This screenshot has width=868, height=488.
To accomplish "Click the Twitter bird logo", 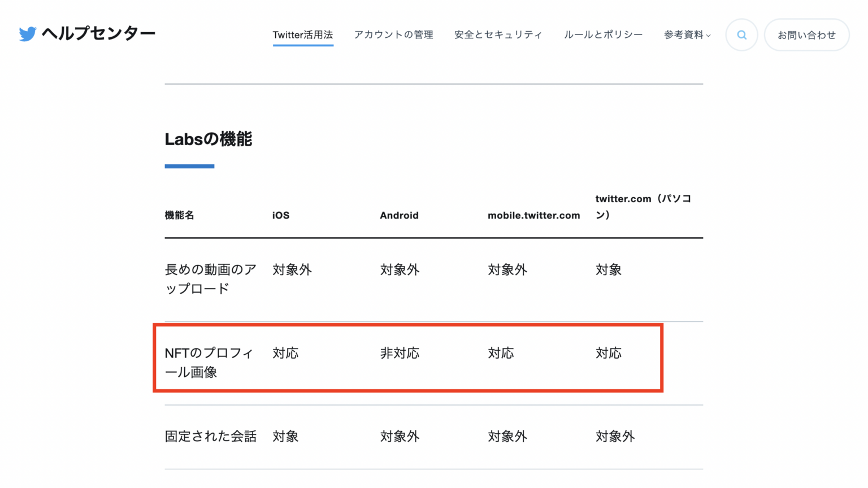I will [27, 34].
